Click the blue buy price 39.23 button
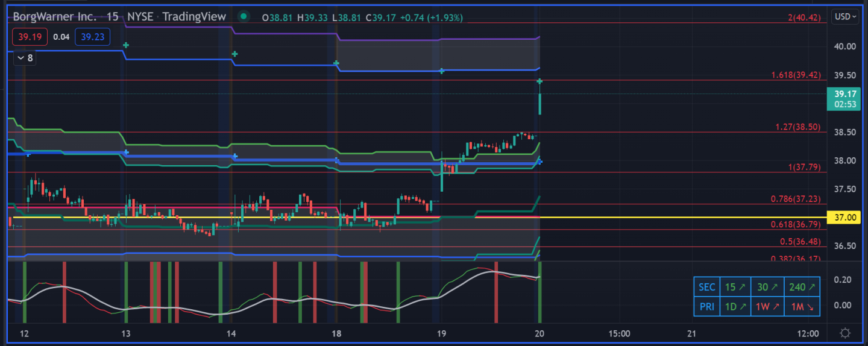 92,37
